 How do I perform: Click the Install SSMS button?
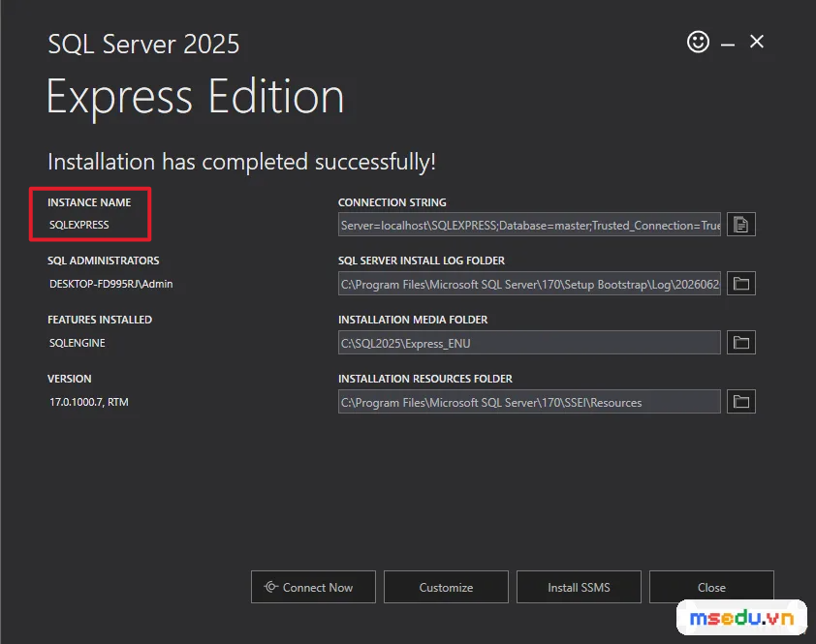[x=579, y=587]
